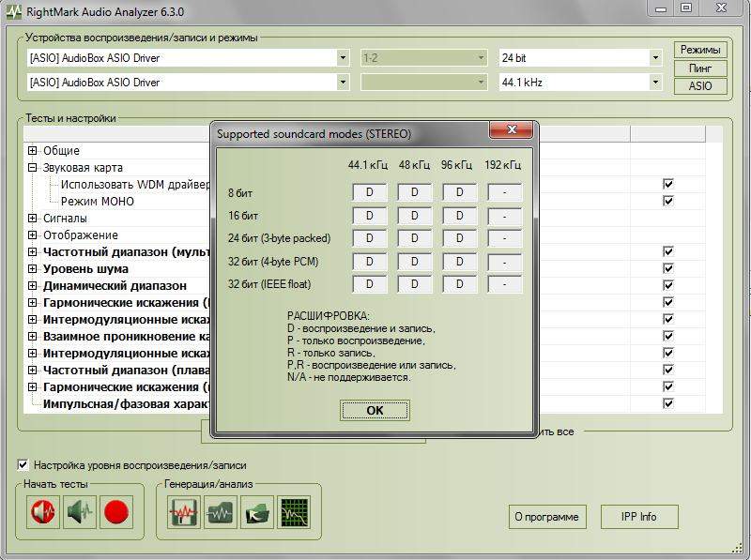Screen dimensions: 751x560
Task: Uncheck the Режим МОНО row checkbox
Action: click(x=668, y=201)
